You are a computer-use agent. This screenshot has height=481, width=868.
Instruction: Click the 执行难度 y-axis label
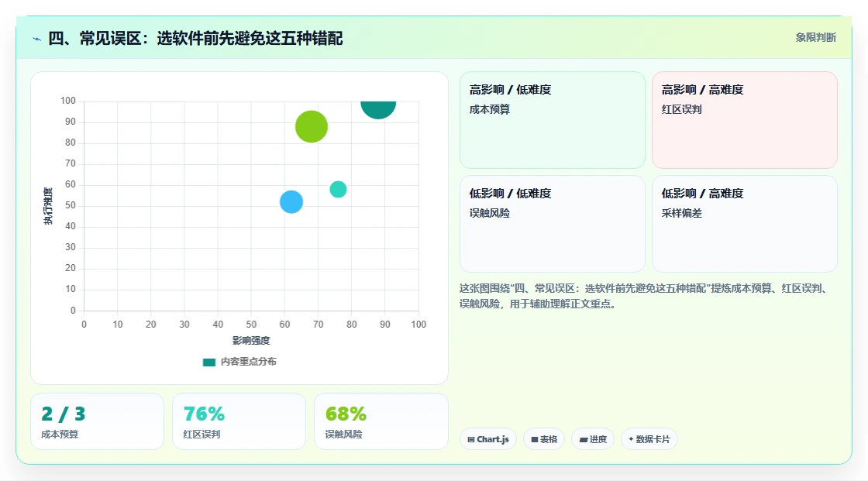click(48, 206)
